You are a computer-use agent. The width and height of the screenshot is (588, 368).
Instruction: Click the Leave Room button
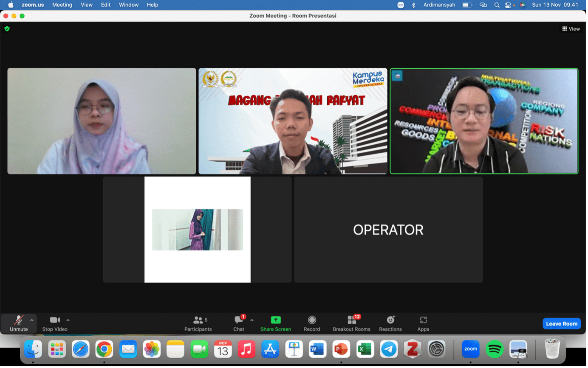(561, 323)
